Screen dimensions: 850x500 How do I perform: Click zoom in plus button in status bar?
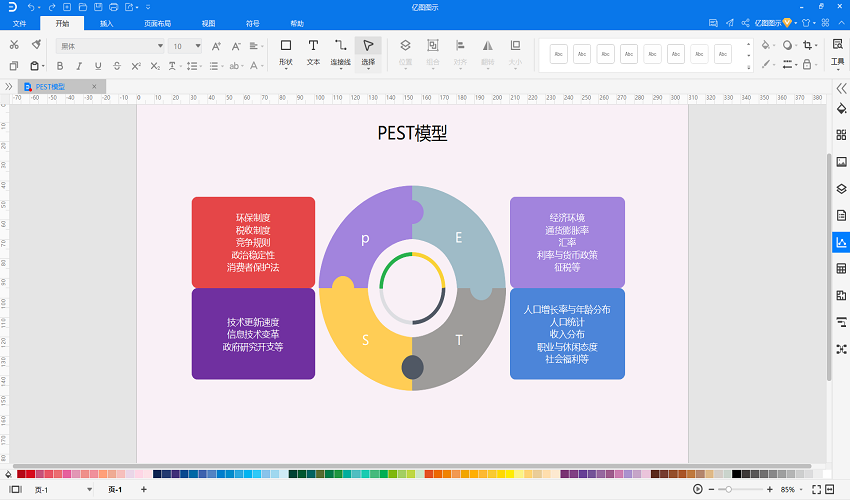pyautogui.click(x=770, y=489)
